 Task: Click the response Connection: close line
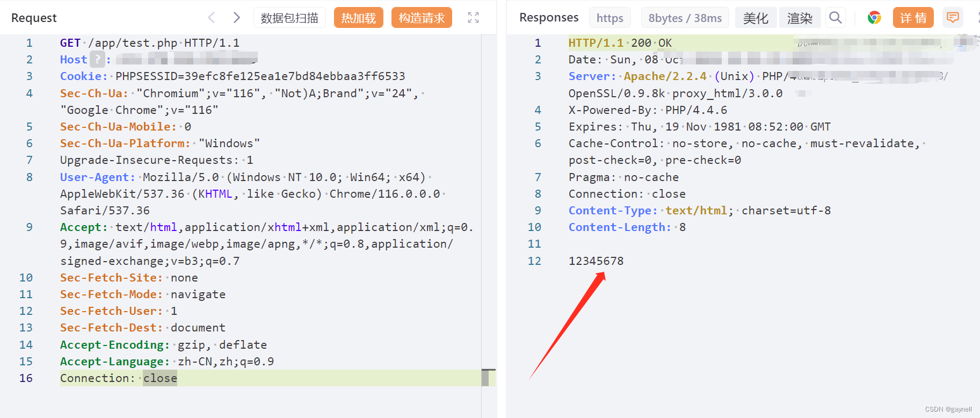pos(627,193)
